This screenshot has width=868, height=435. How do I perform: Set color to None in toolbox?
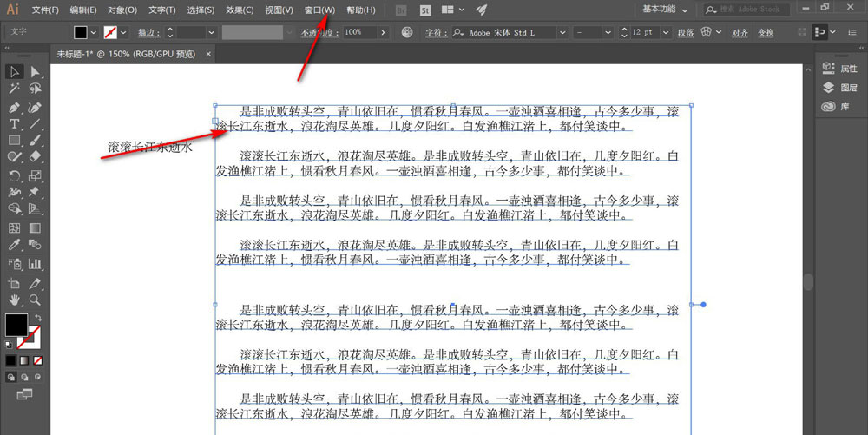pyautogui.click(x=37, y=359)
